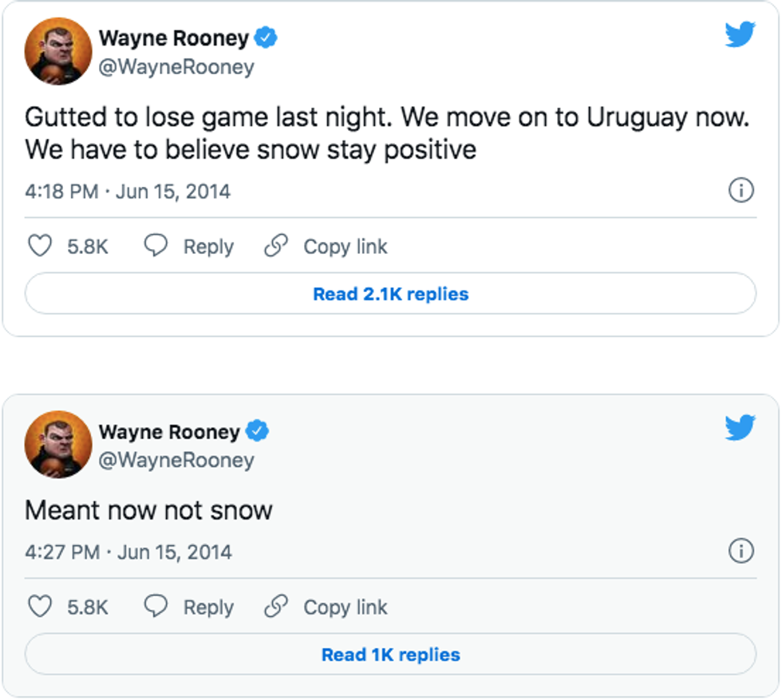
Task: Like the 'Gutted to lose game' tweet
Action: tap(40, 247)
